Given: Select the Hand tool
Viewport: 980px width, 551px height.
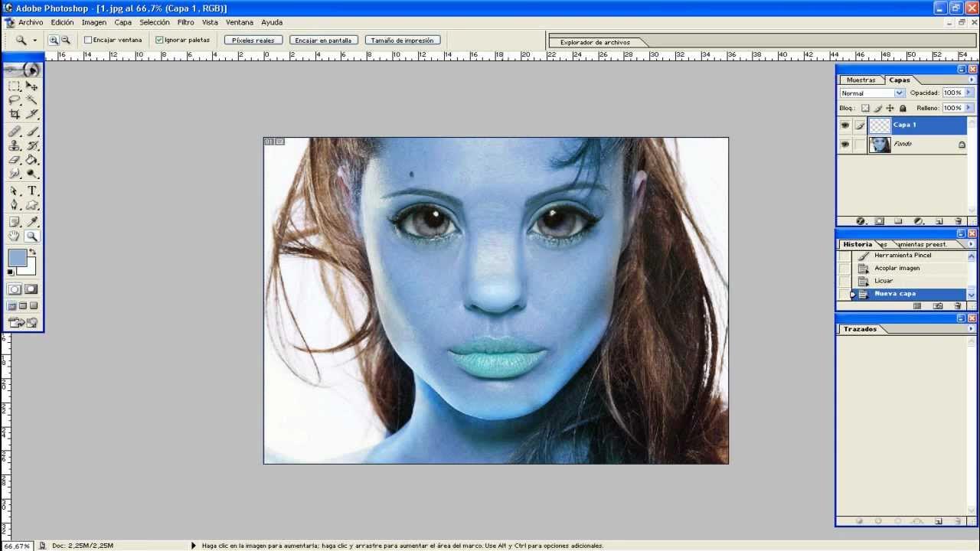Looking at the screenshot, I should click(15, 236).
